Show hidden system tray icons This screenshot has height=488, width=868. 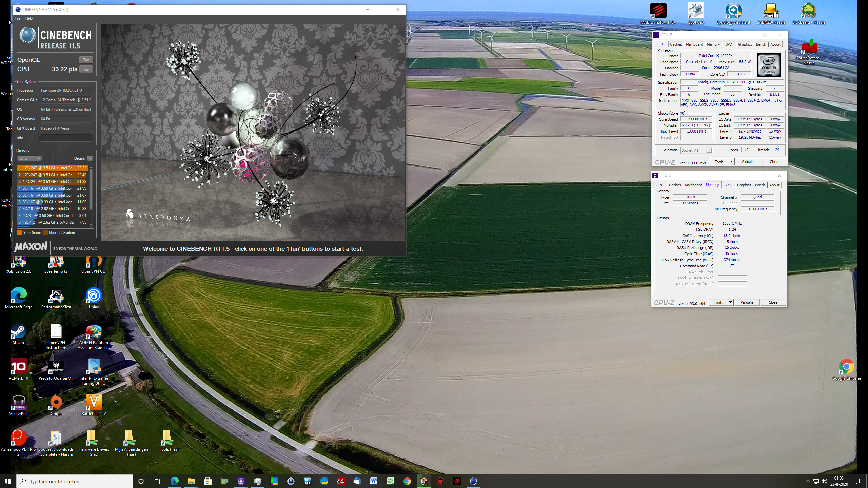[x=808, y=481]
